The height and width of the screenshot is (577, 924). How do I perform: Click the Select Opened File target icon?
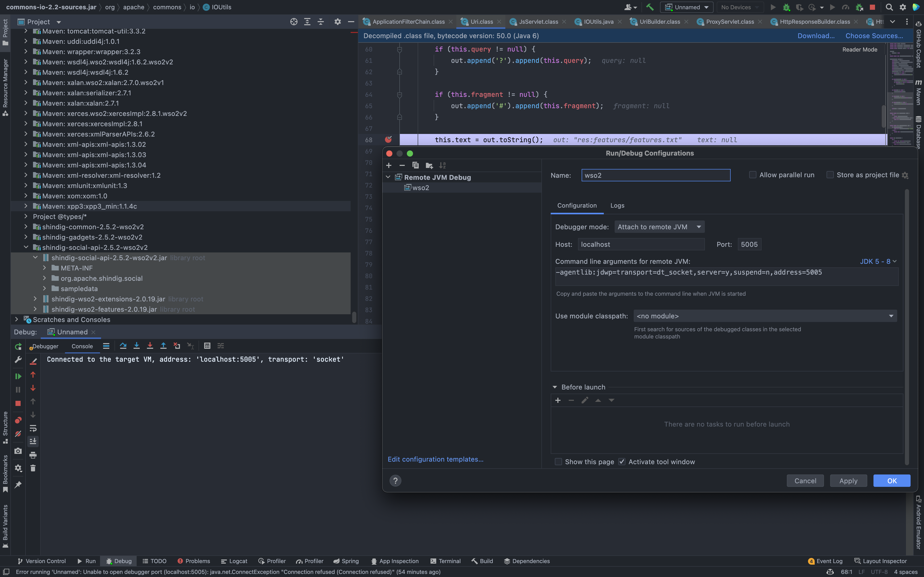[294, 22]
